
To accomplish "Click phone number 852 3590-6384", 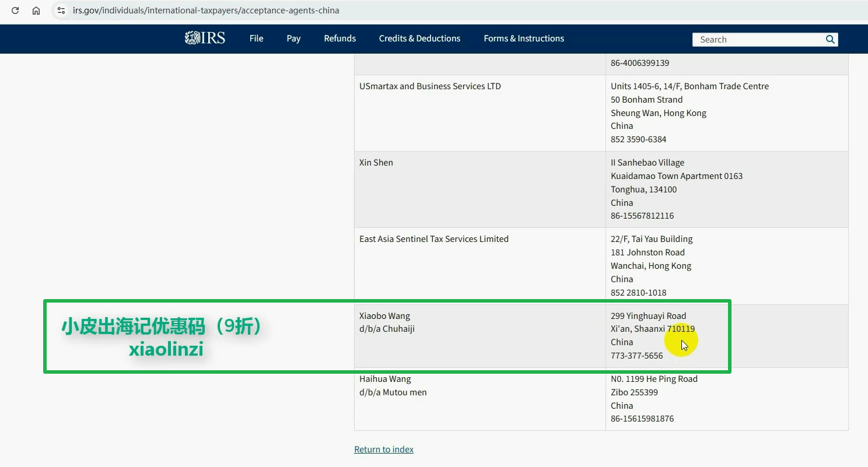I will pos(638,139).
